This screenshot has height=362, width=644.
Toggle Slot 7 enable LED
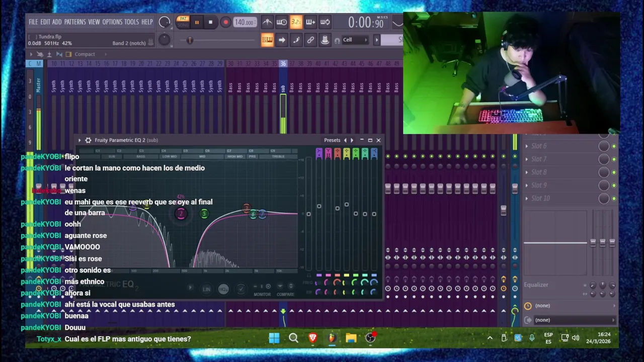pos(614,159)
